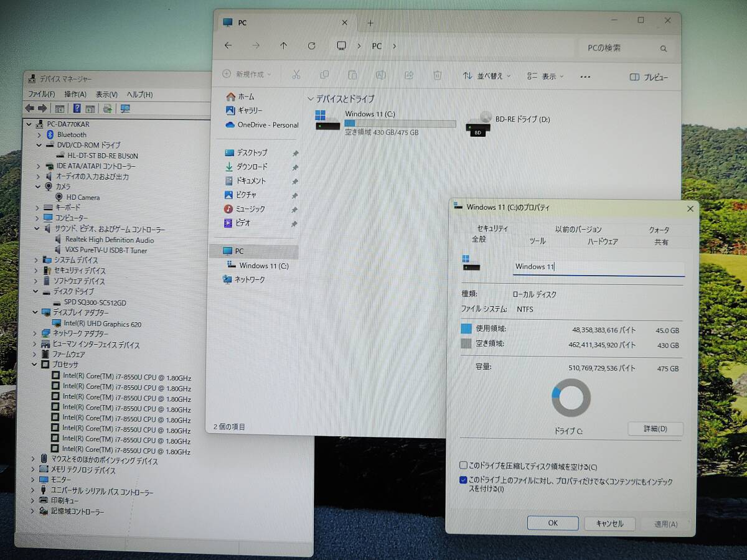Toggle the プレビュー pane button
This screenshot has height=560, width=747.
(649, 77)
